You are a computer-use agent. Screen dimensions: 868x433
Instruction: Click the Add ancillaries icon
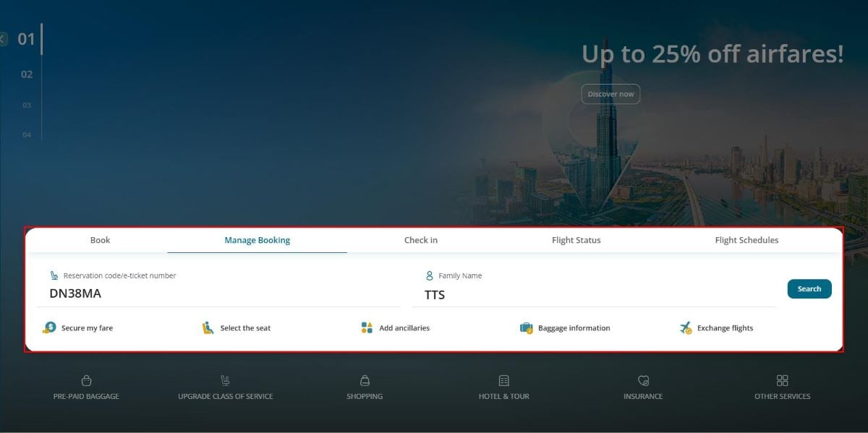coord(367,327)
